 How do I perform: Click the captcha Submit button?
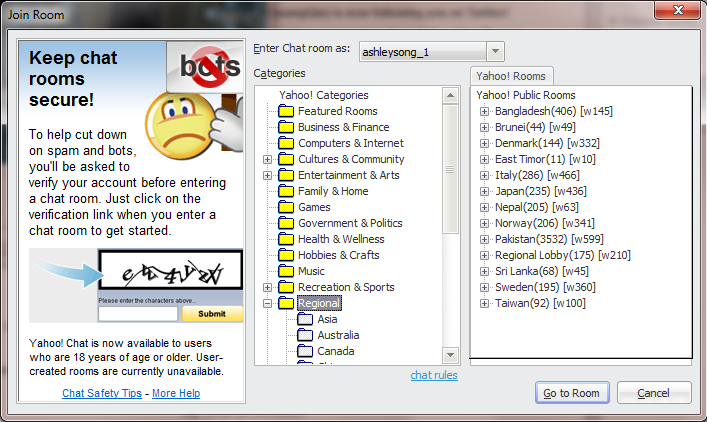point(212,314)
